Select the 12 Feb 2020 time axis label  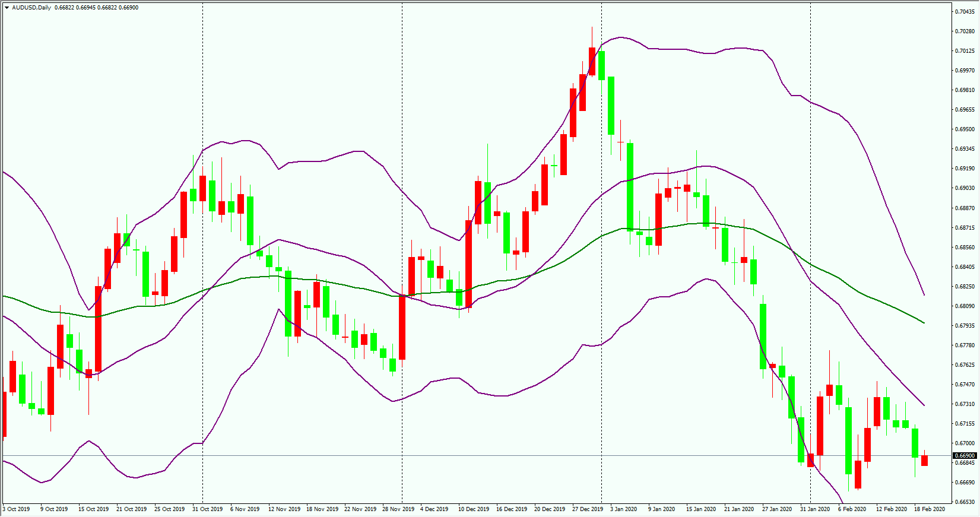892,509
